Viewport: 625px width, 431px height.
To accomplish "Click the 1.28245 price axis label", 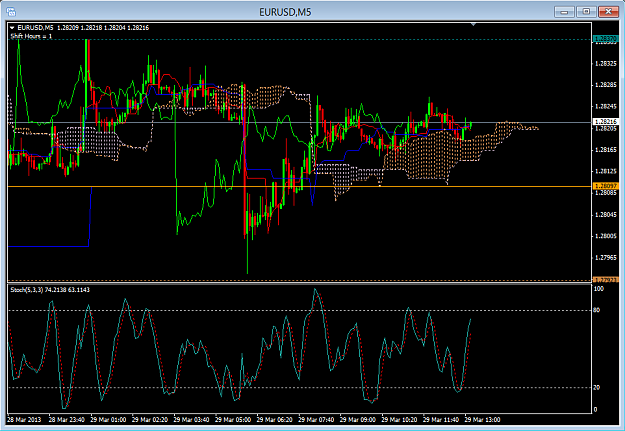I will click(605, 106).
